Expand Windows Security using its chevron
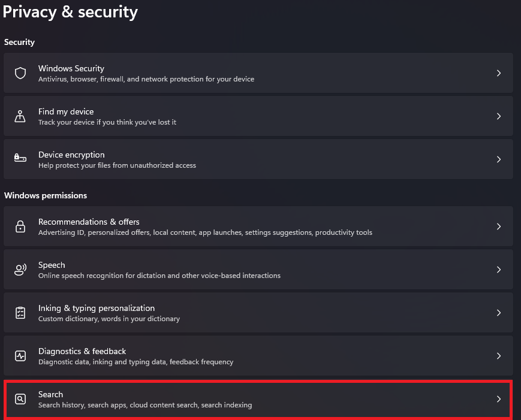Screen dimensions: 521x420 pyautogui.click(x=499, y=73)
